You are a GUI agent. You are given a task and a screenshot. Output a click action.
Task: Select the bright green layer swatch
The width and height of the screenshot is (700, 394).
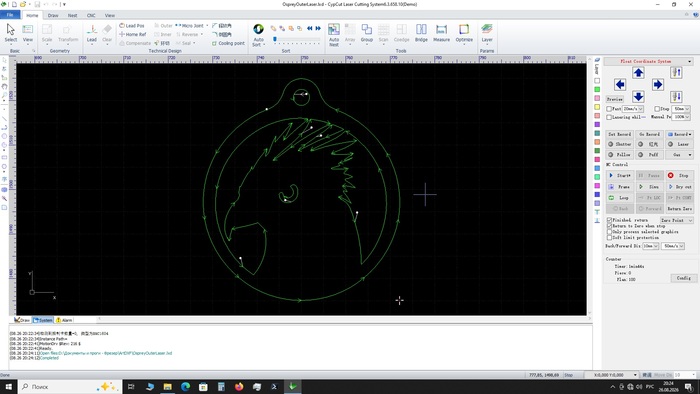click(597, 90)
